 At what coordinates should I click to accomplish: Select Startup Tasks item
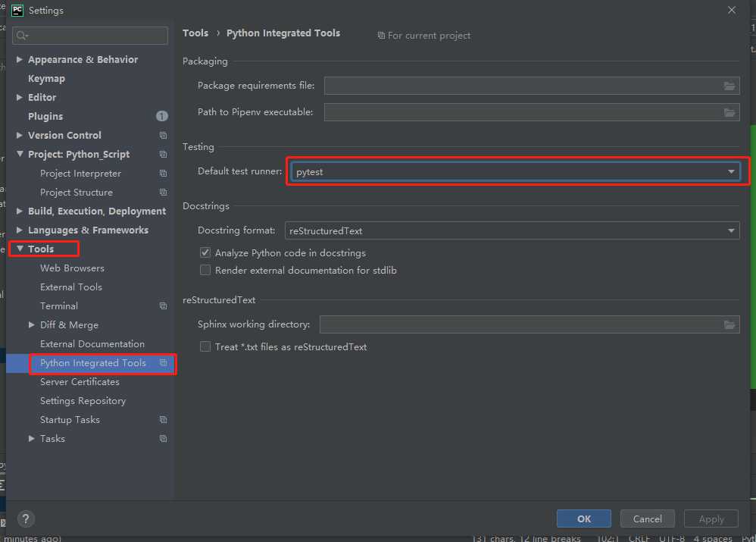tap(70, 420)
